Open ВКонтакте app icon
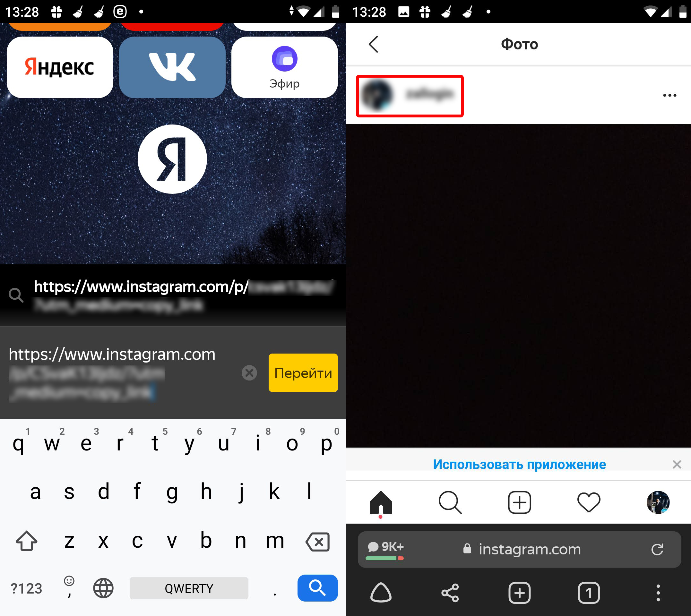The image size is (691, 616). pos(173,71)
